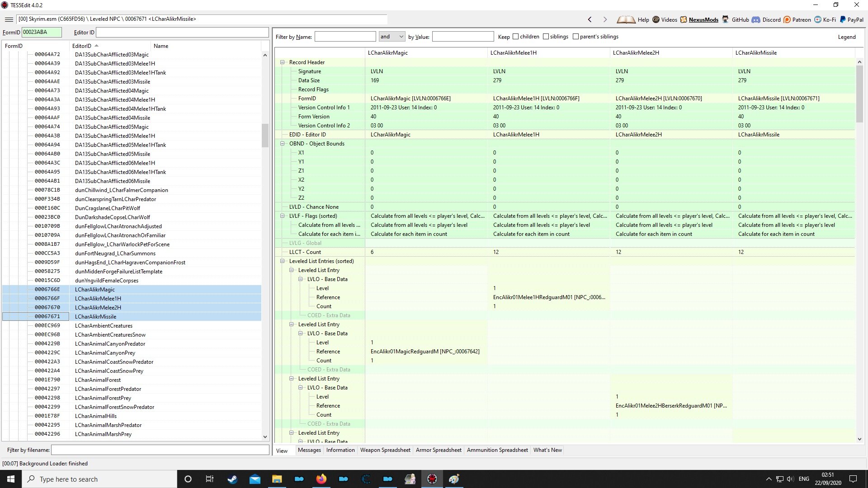This screenshot has width=868, height=488.
Task: Click the forward navigation arrow
Action: click(x=605, y=19)
